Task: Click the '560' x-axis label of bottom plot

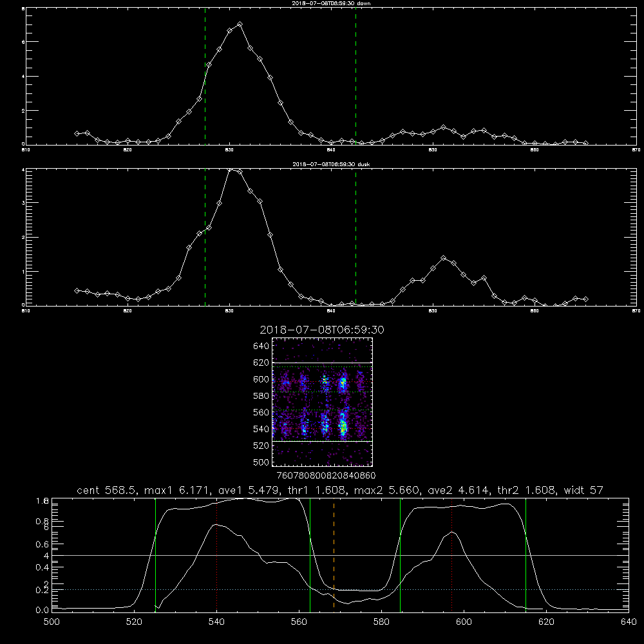Action: tap(299, 622)
